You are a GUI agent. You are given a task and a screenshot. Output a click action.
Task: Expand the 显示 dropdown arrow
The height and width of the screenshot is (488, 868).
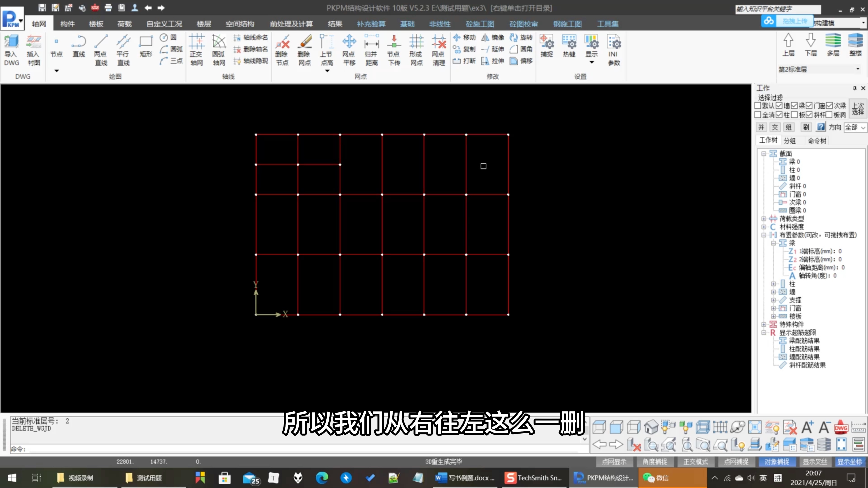(x=592, y=62)
